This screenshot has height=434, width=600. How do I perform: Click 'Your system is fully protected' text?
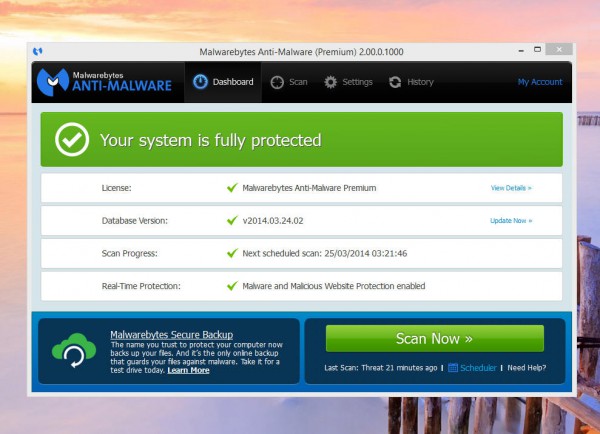pyautogui.click(x=210, y=140)
